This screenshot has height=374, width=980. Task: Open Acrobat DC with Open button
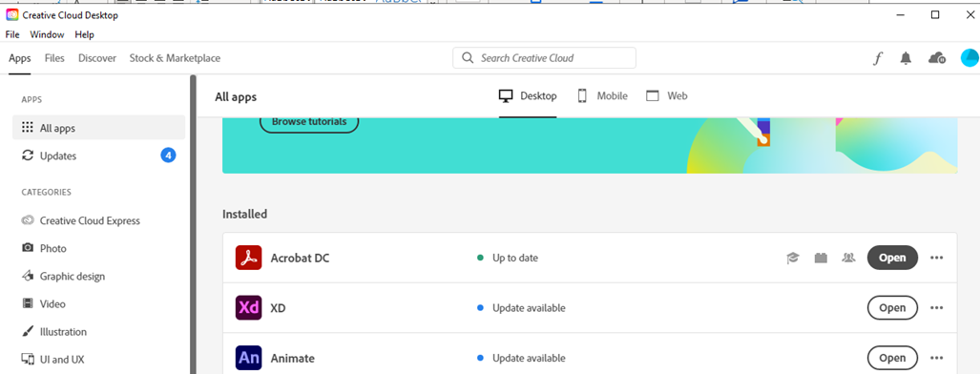(x=892, y=258)
